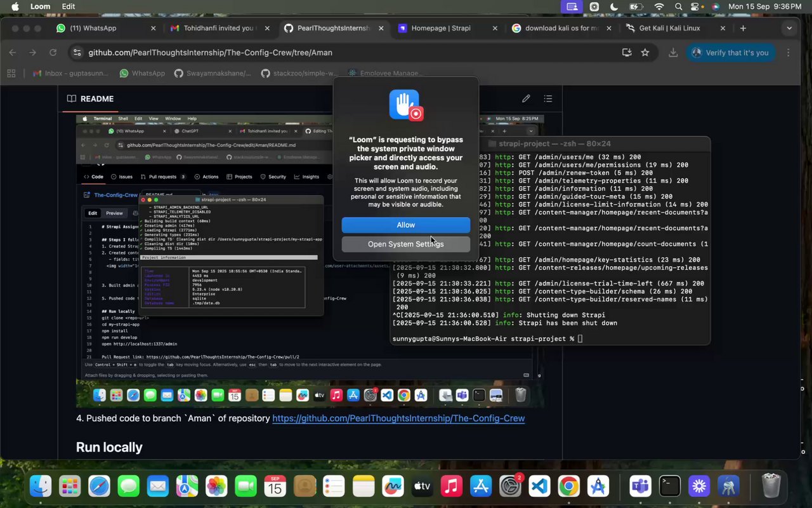Open the Swayamnakshane GitHub bookmark
The width and height of the screenshot is (812, 508).
[x=213, y=74]
